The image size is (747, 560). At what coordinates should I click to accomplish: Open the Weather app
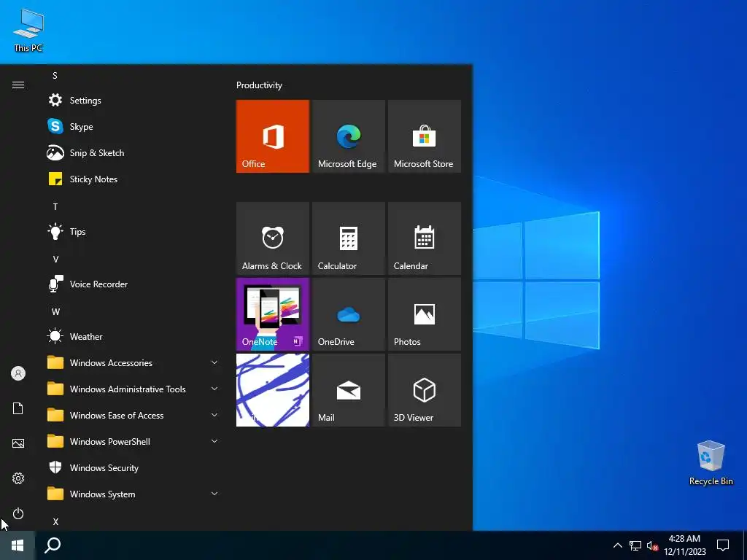tap(133, 337)
